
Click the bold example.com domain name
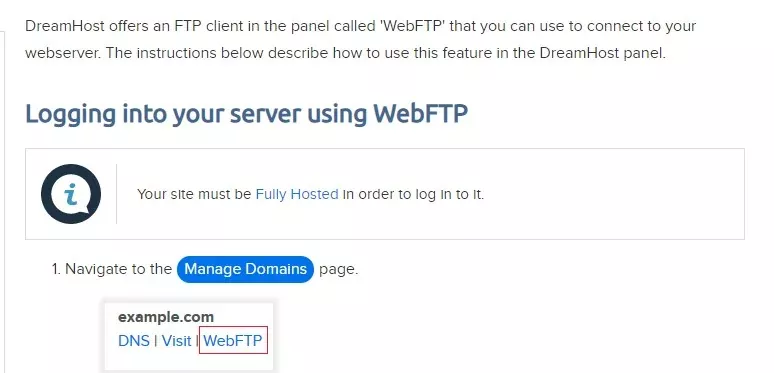pyautogui.click(x=166, y=317)
